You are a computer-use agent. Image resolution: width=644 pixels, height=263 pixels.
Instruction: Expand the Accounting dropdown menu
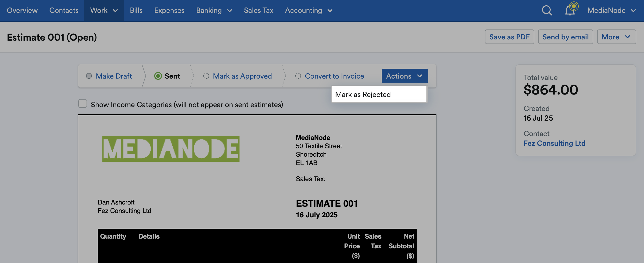(308, 10)
